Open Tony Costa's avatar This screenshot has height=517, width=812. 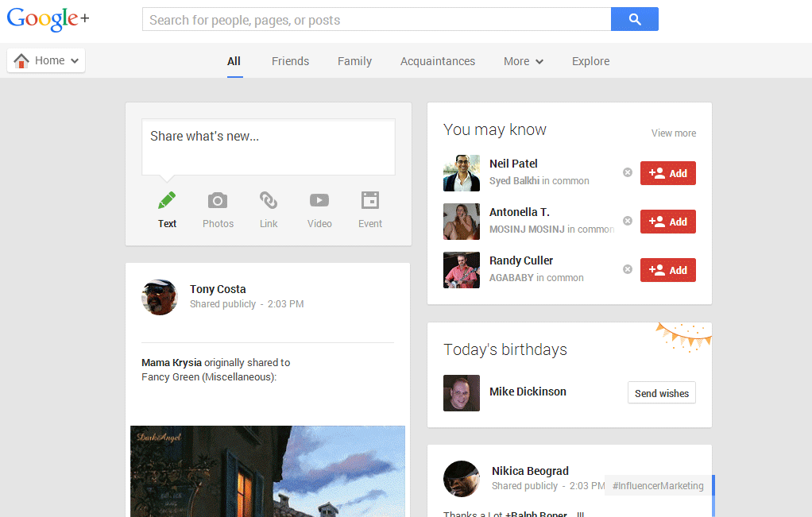[x=160, y=297]
